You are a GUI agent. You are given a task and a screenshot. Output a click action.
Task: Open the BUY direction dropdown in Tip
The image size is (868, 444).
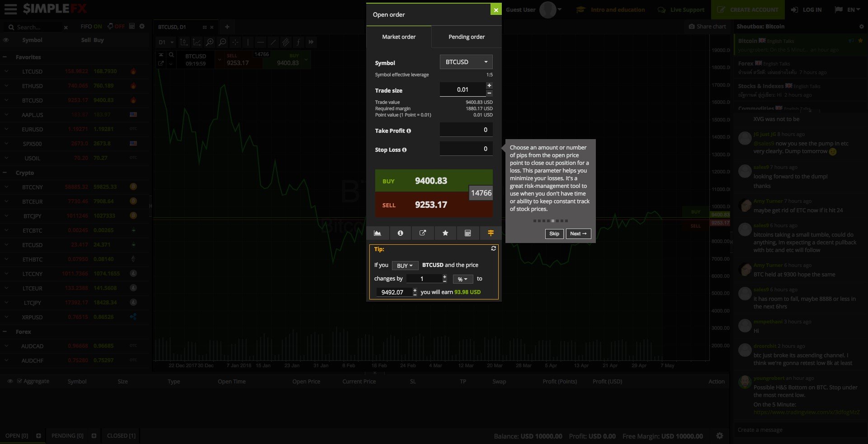pyautogui.click(x=405, y=266)
